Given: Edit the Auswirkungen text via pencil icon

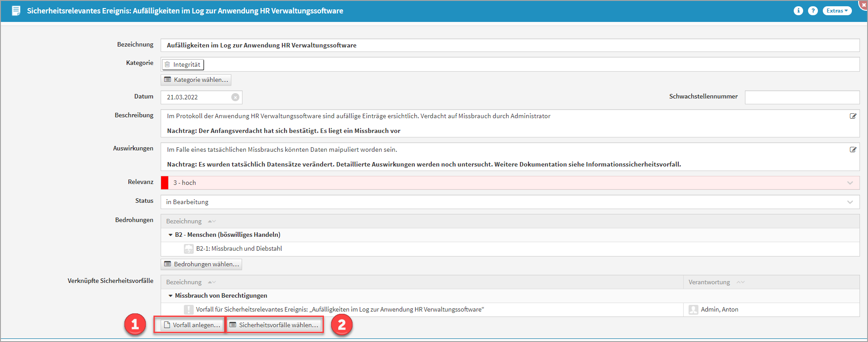Looking at the screenshot, I should coord(853,150).
